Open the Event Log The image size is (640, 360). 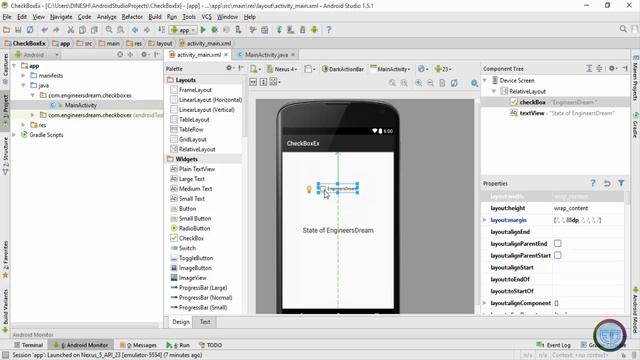[553, 345]
